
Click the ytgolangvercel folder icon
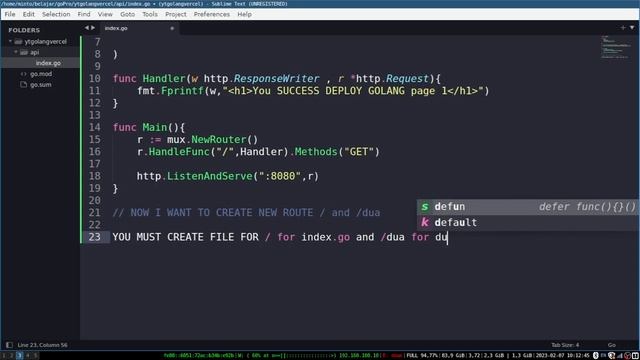coord(18,41)
